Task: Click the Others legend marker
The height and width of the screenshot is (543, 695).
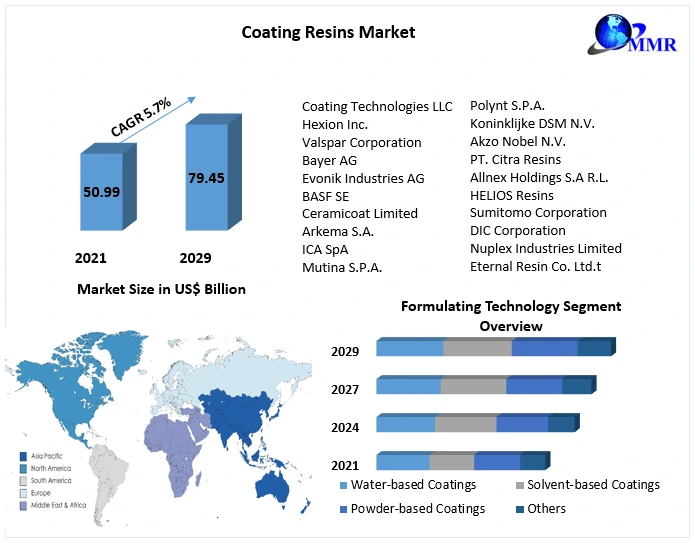Action: [x=520, y=509]
